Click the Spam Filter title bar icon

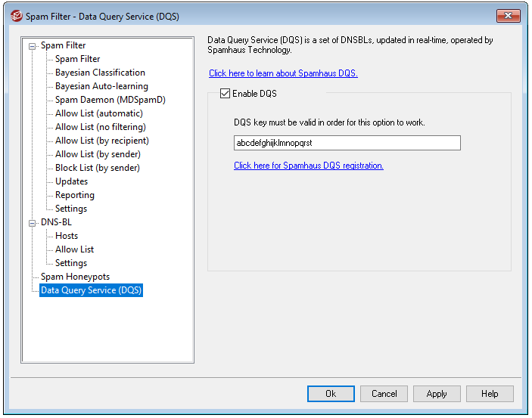pos(14,16)
